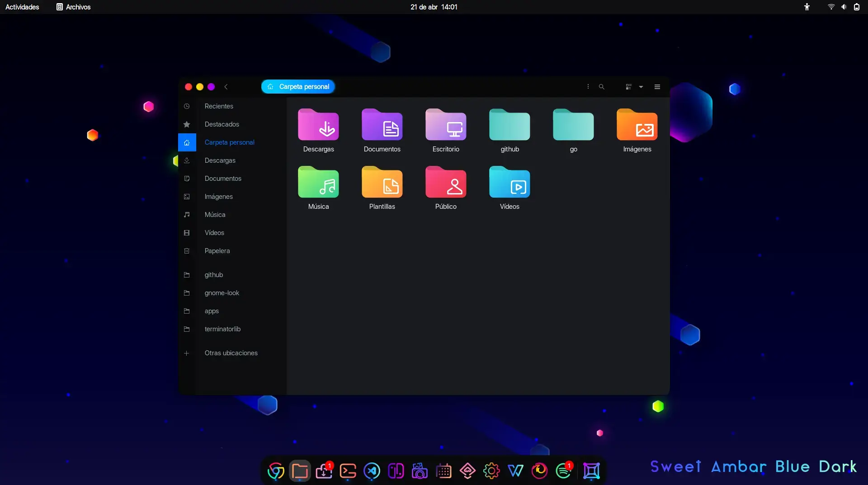Launch Spotify from the dock
868x485 pixels.
(563, 471)
